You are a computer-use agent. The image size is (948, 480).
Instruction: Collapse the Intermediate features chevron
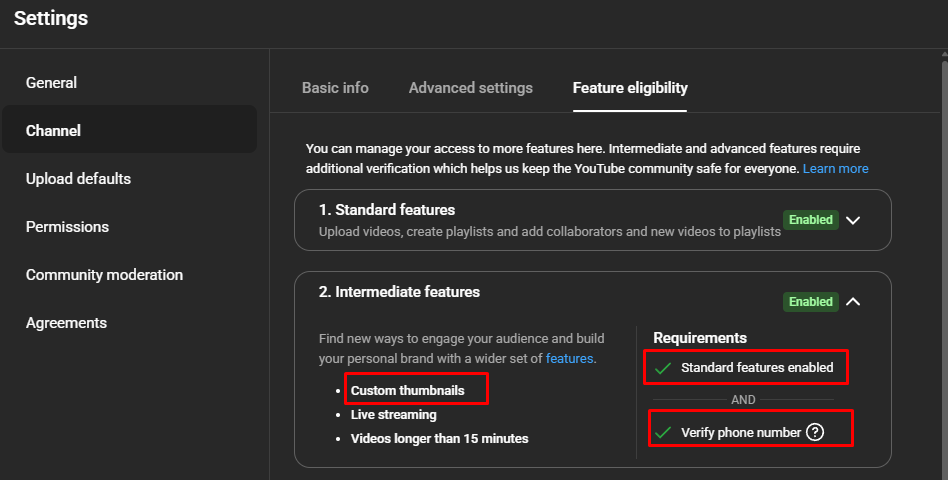point(853,302)
